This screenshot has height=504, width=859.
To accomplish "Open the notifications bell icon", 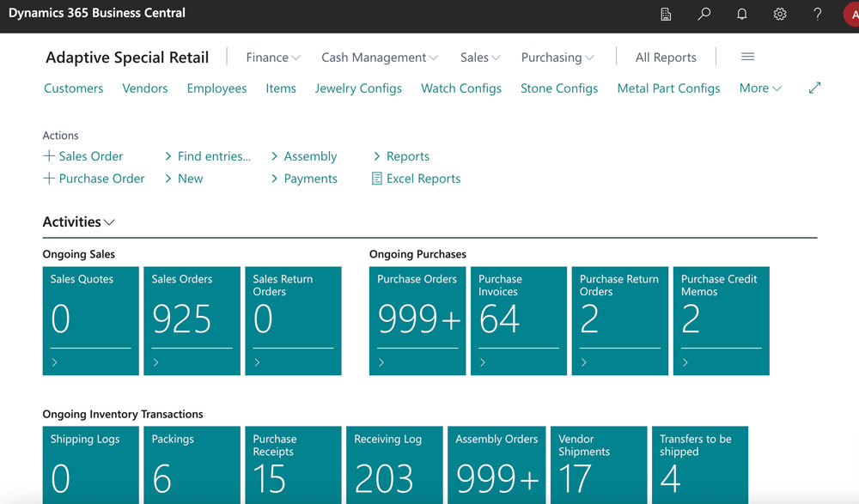I will click(x=742, y=14).
